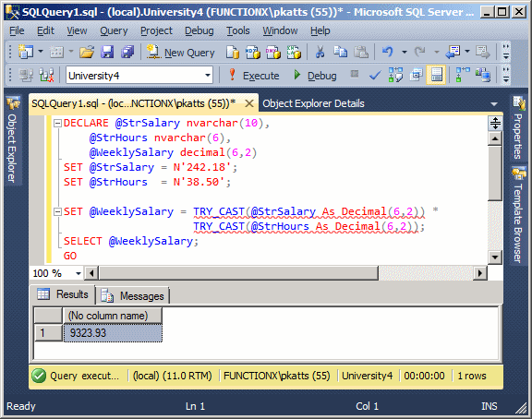Collapse the DECLARE code block
The height and width of the screenshot is (419, 532).
(x=57, y=123)
